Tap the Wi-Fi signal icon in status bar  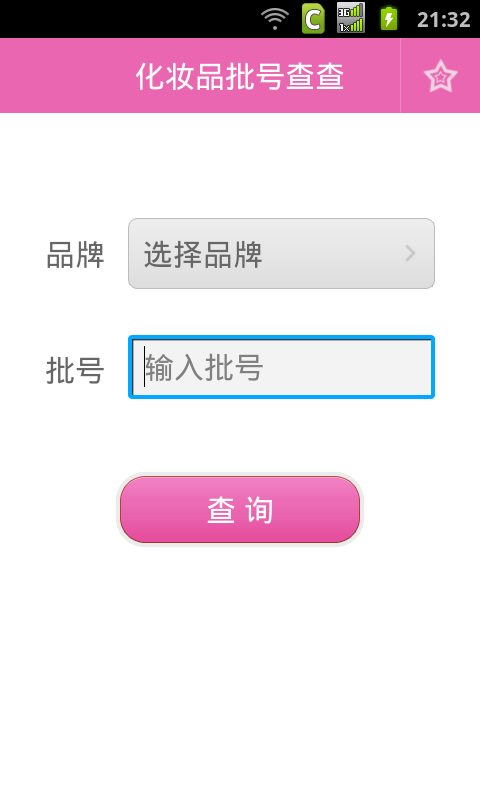point(274,19)
